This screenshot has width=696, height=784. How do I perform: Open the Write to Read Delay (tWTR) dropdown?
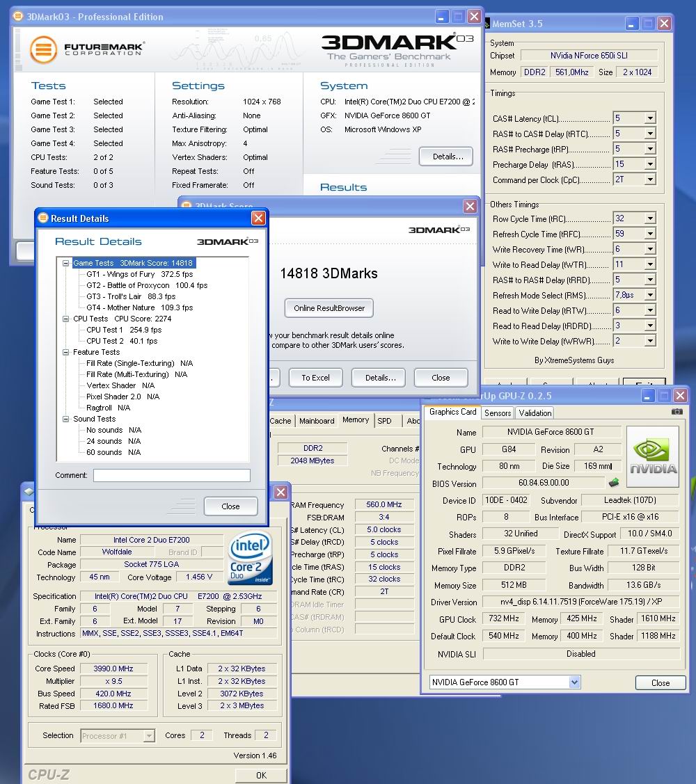(650, 264)
